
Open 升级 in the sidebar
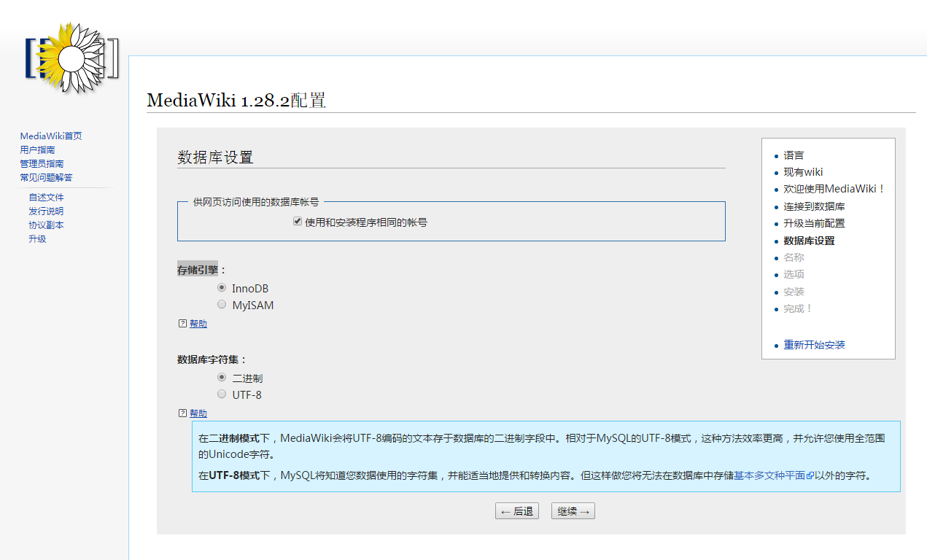[x=37, y=238]
